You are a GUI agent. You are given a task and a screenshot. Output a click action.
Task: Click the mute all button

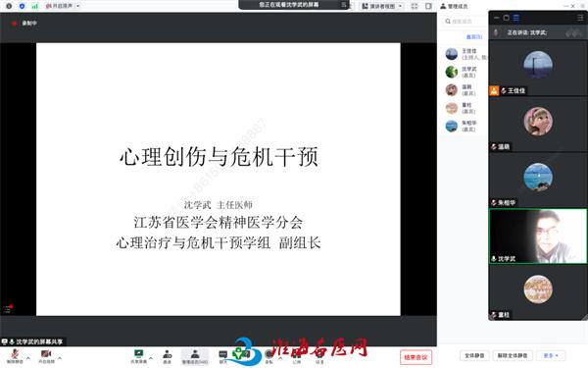[474, 355]
